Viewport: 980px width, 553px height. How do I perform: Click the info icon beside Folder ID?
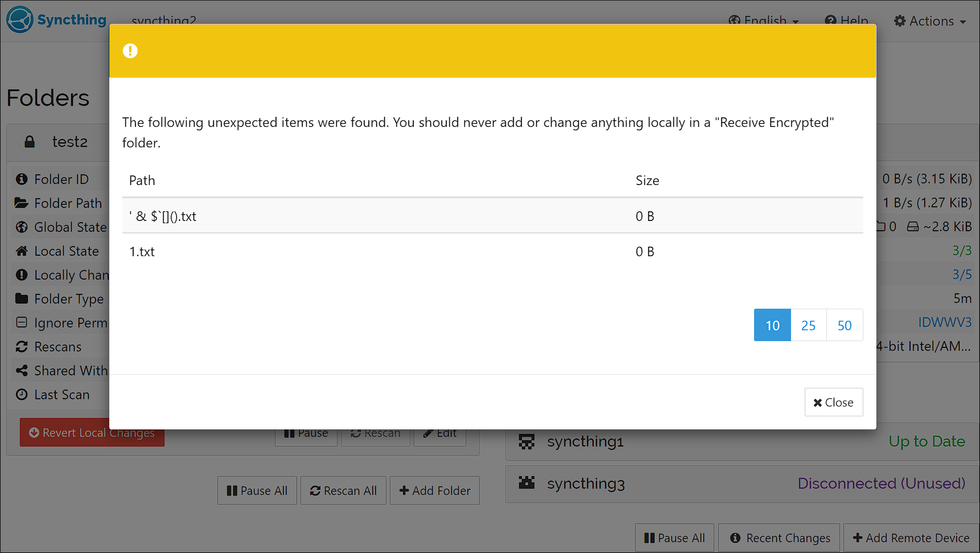22,179
